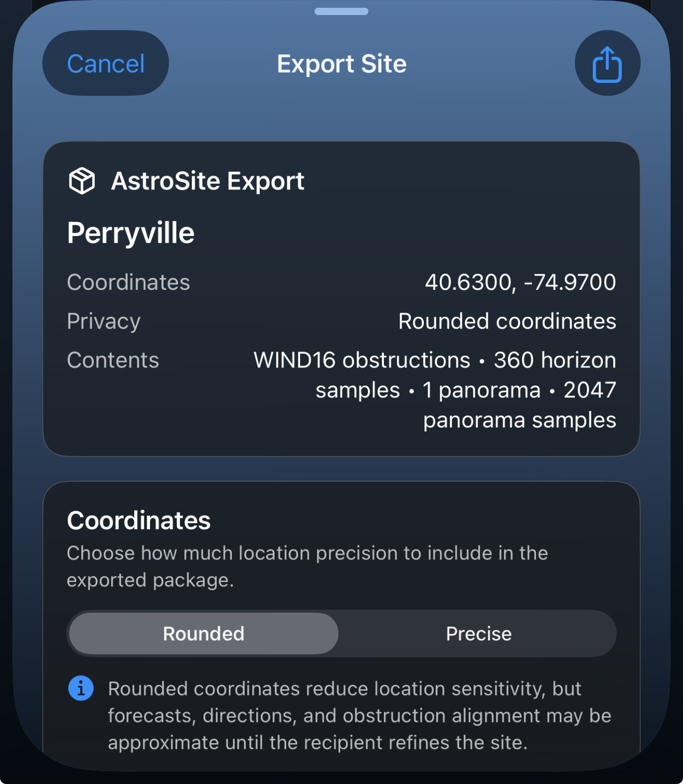The width and height of the screenshot is (683, 784).
Task: Click the Privacy row label
Action: (x=103, y=321)
